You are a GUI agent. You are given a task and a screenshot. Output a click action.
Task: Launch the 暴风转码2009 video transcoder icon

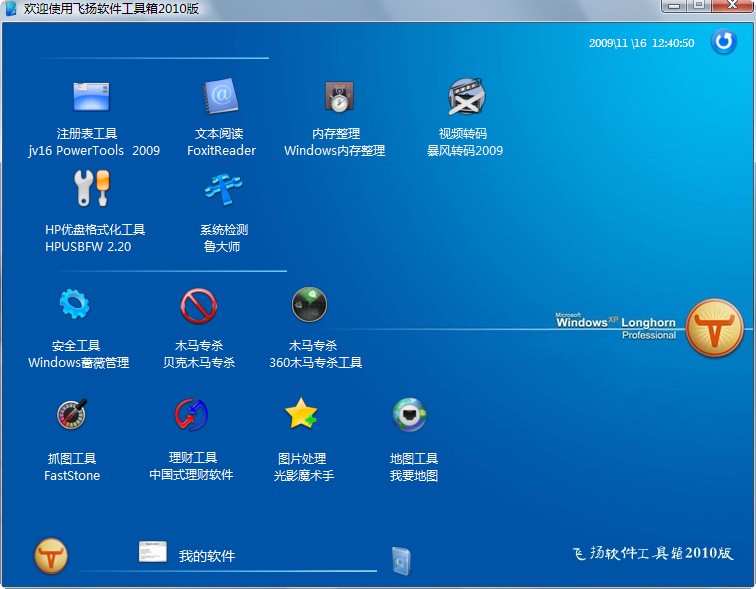[x=466, y=96]
